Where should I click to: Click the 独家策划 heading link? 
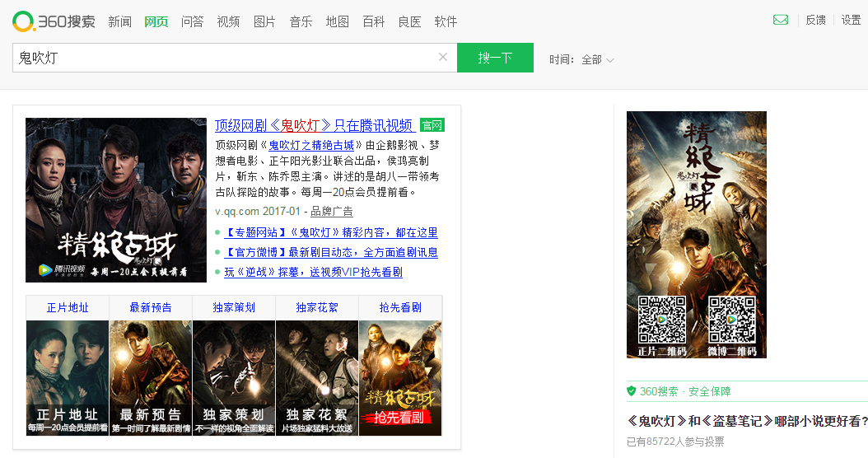click(234, 307)
